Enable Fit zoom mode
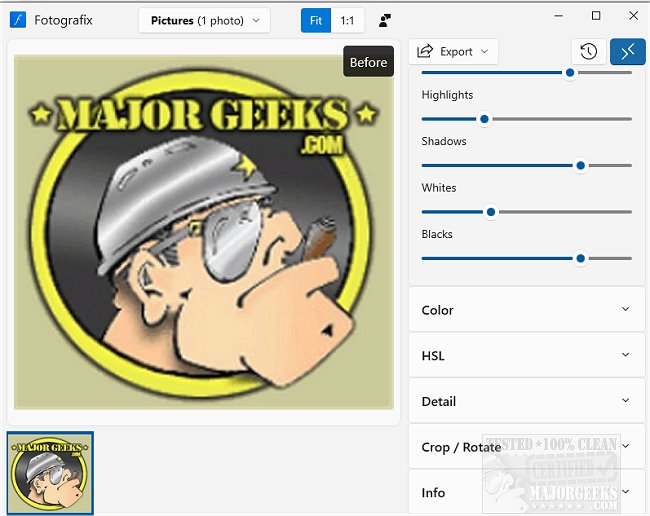The width and height of the screenshot is (650, 516). tap(316, 20)
